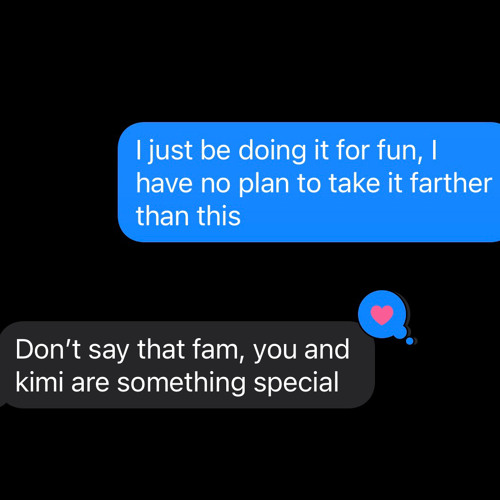Click the word "plan" in blue bubble
Screen dimensions: 500x500
point(264,184)
